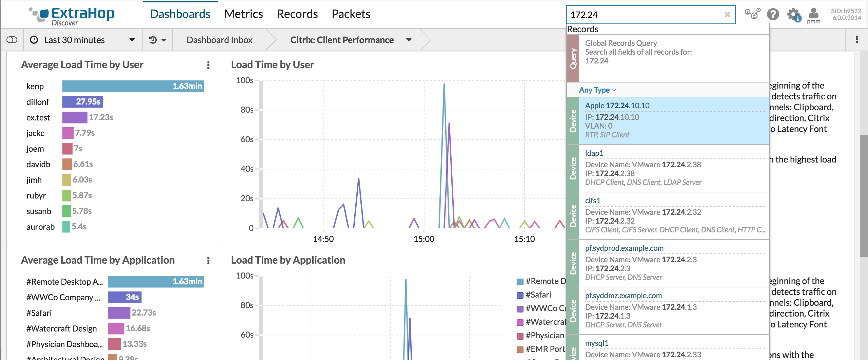Open the ExtraHop Discover logo home
Screen dimensions: 868x360
[x=72, y=16]
